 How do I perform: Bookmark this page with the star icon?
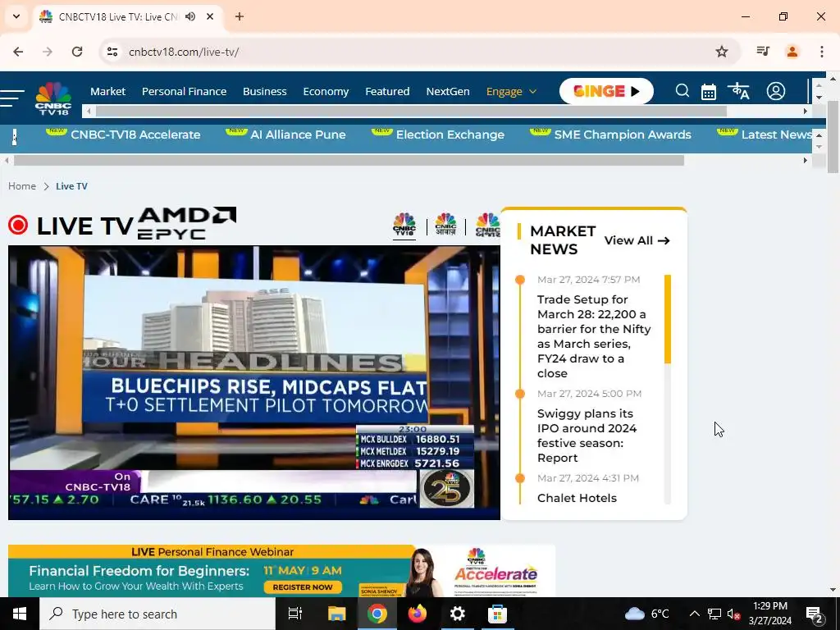click(722, 52)
